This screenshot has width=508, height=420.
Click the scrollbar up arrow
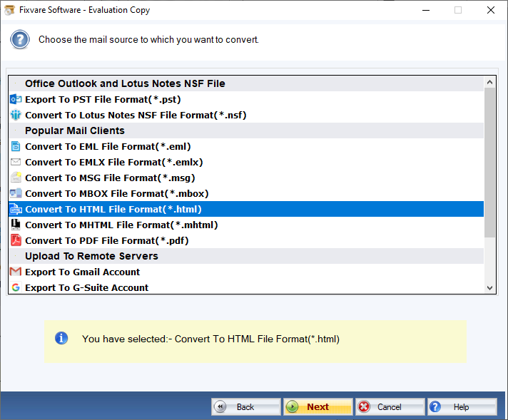click(489, 82)
